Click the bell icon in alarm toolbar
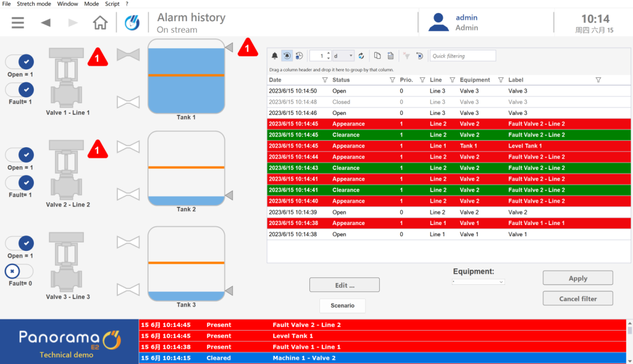The width and height of the screenshot is (633, 364). [x=274, y=56]
